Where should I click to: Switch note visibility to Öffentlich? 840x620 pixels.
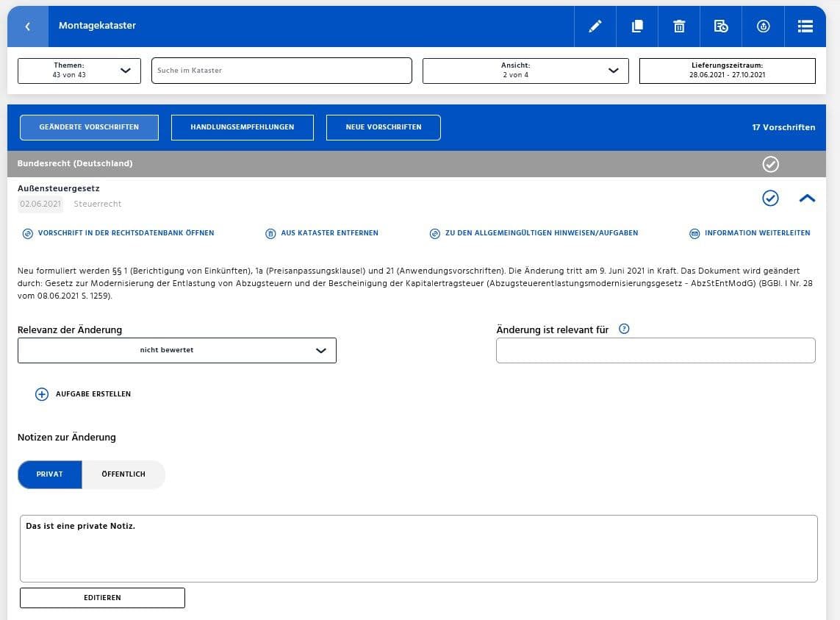123,474
